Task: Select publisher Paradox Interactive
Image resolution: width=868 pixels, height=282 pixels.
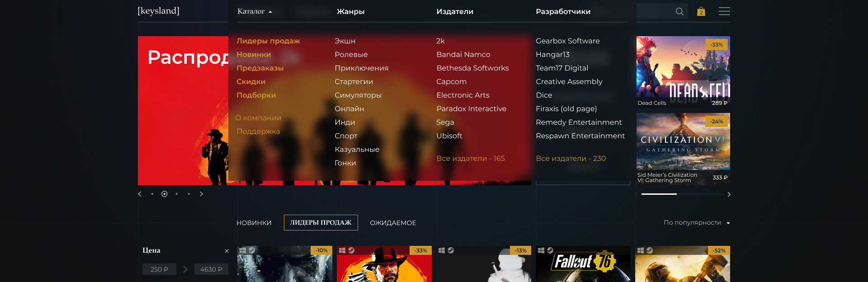Action: pos(472,108)
